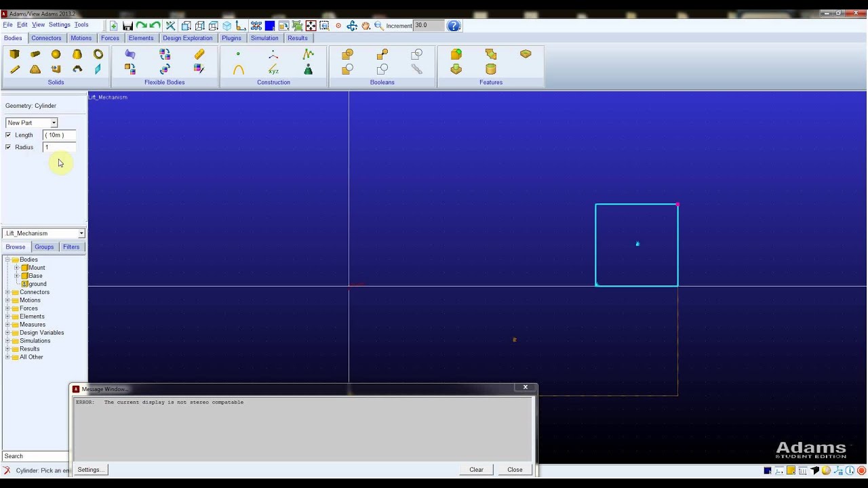Screen dimensions: 868x488
Task: Click Clear in the Message Window
Action: [477, 470]
